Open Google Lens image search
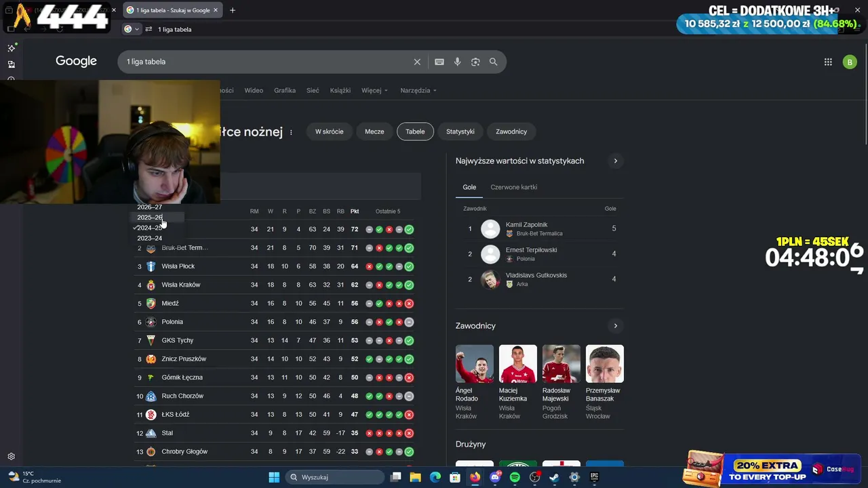The image size is (868, 488). pos(475,62)
